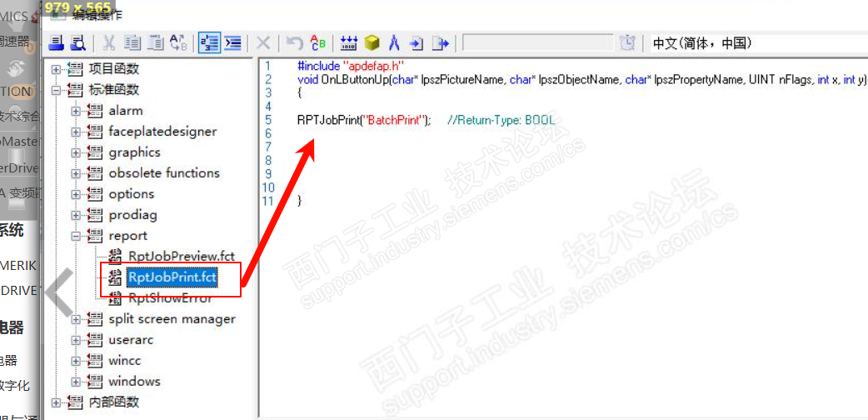Click the indent lines icon
Screen dimensions: 868x420
(x=233, y=42)
